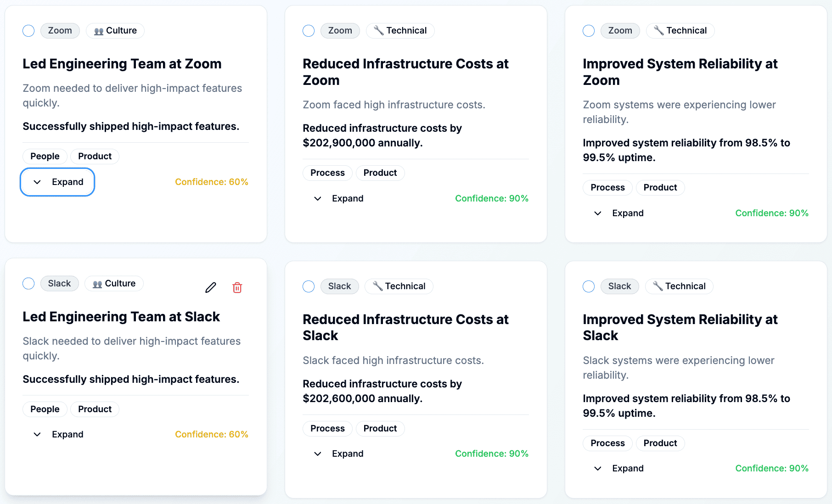Click Technical tag on Improved System Reliability at Slack
This screenshot has height=504, width=832.
pyautogui.click(x=679, y=286)
